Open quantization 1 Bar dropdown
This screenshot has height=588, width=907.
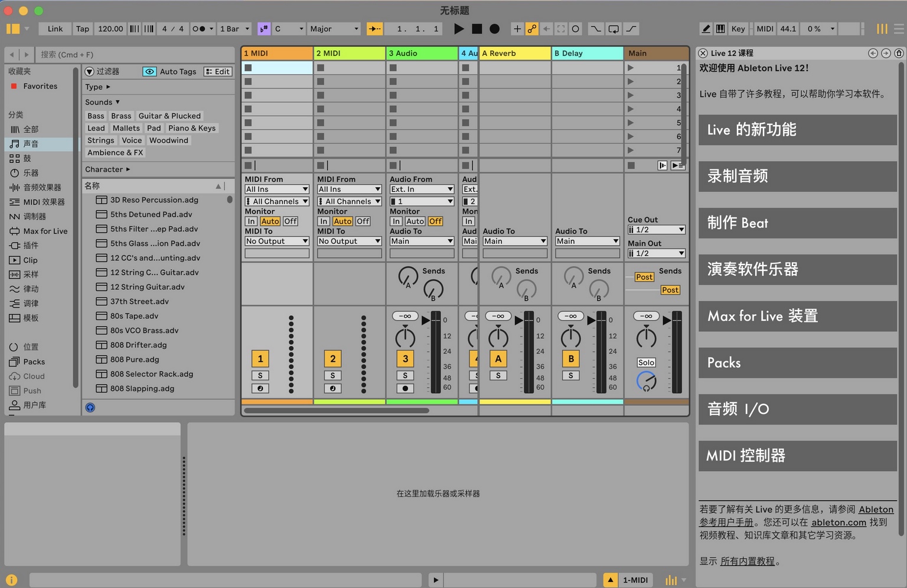coord(235,28)
